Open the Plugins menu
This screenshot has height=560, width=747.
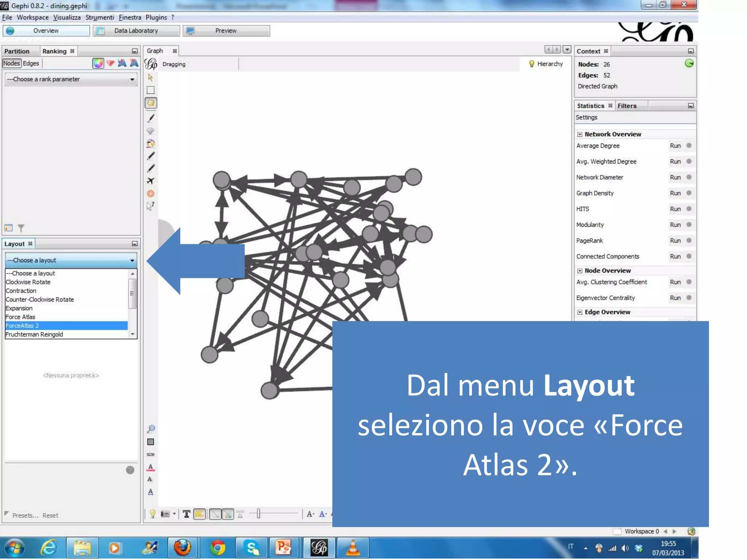click(x=156, y=17)
